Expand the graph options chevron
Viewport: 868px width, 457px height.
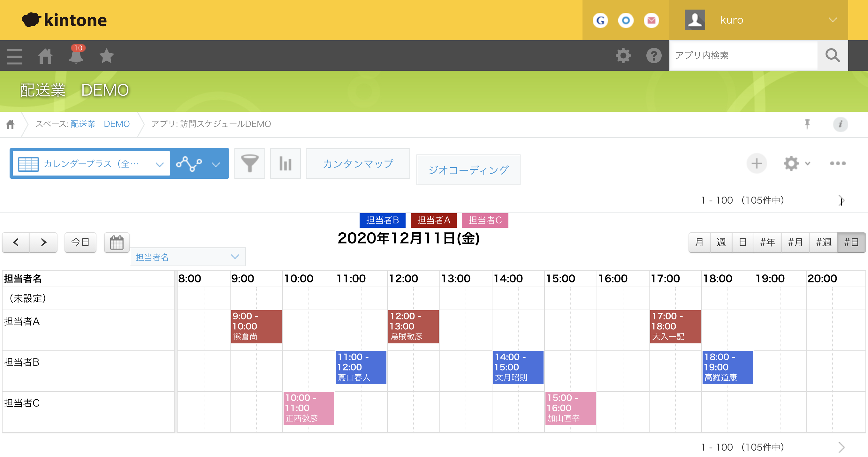(x=216, y=164)
